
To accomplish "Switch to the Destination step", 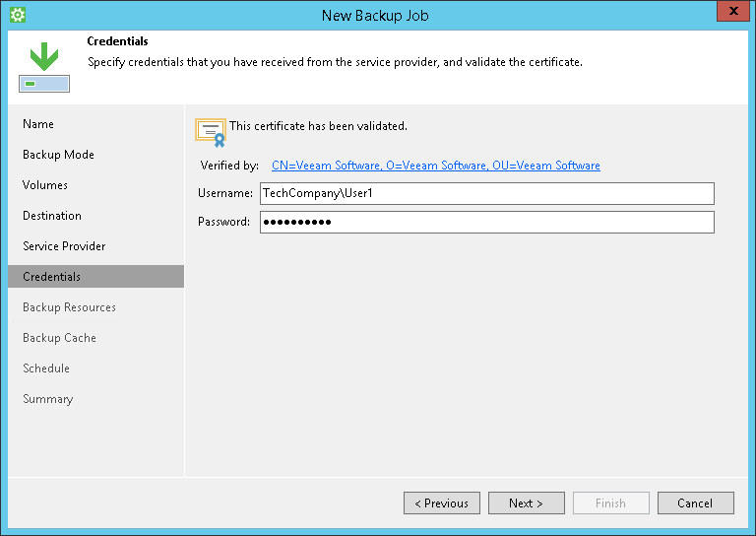I will pos(52,216).
